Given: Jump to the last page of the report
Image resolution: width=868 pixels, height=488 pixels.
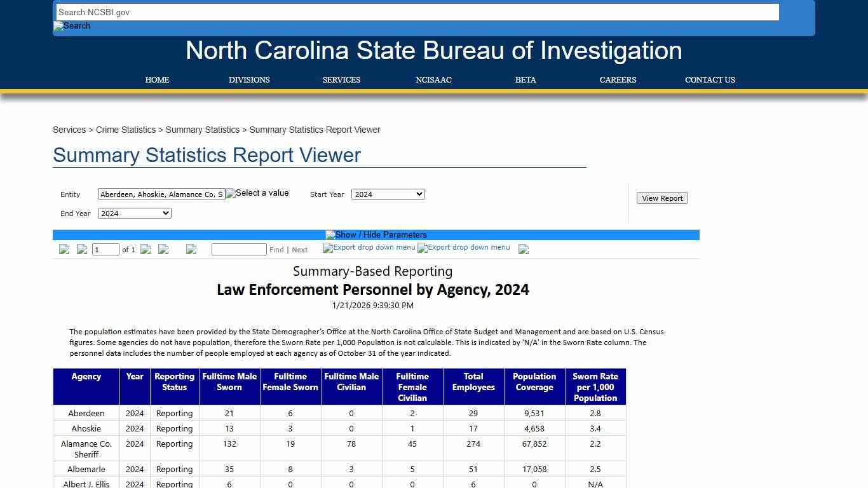Looking at the screenshot, I should tap(164, 249).
